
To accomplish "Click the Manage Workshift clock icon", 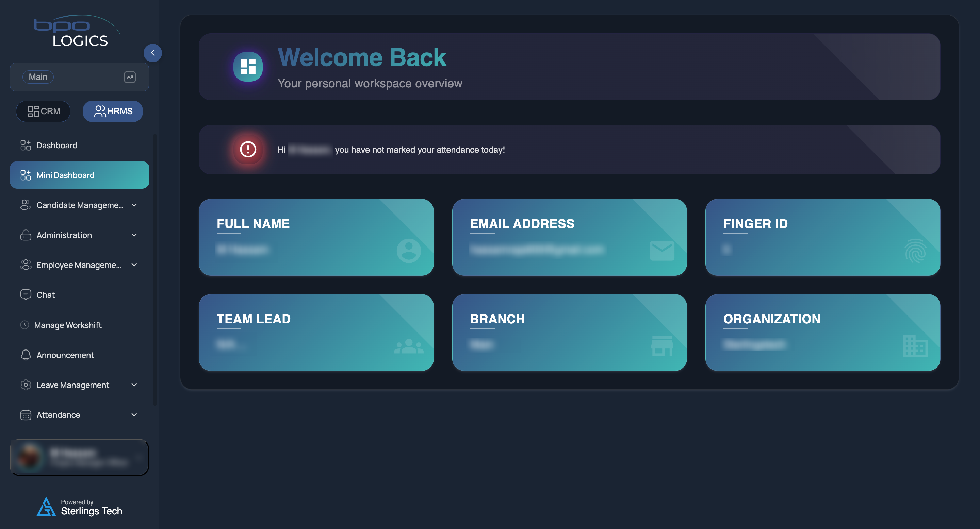I will pos(24,325).
